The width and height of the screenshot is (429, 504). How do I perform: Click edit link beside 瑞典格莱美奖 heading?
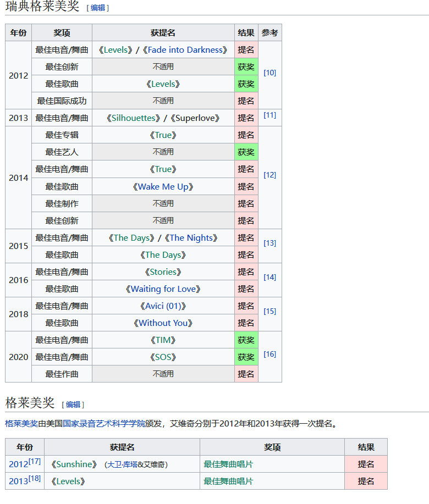[x=98, y=8]
